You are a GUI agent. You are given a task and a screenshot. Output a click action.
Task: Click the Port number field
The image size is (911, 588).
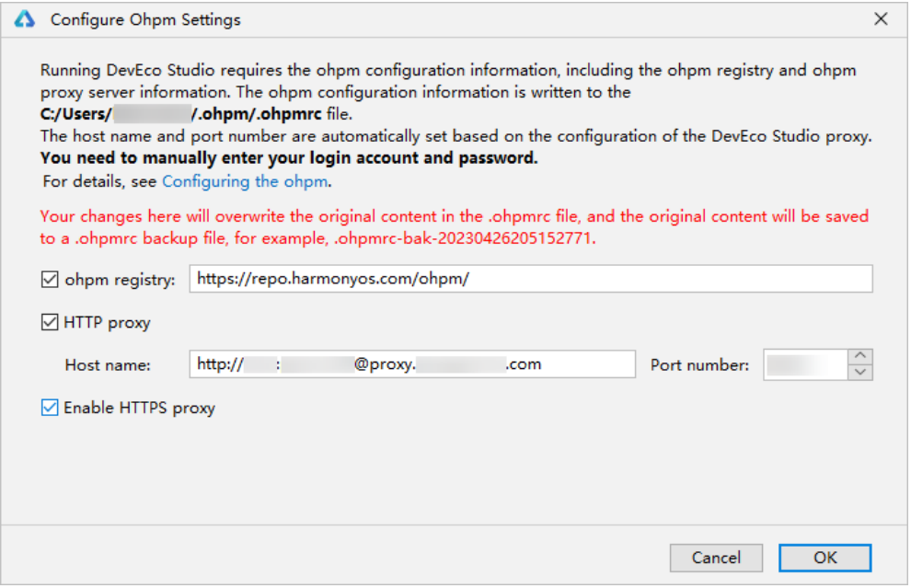click(805, 365)
